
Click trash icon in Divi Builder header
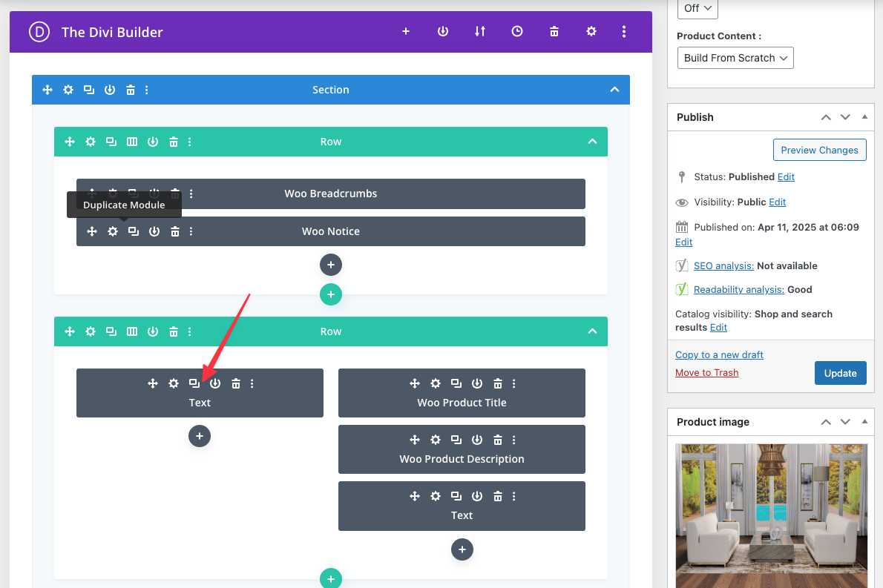point(554,31)
